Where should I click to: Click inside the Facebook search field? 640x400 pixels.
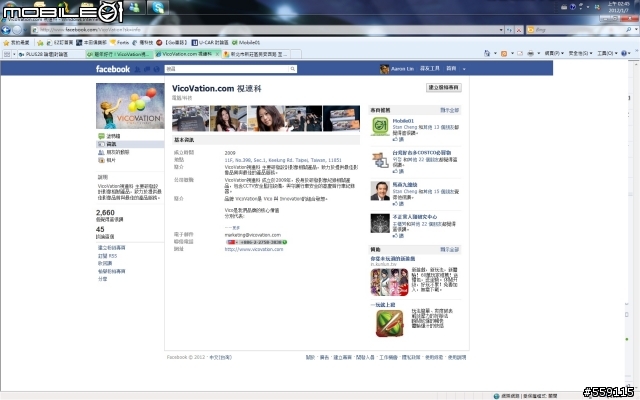click(227, 69)
